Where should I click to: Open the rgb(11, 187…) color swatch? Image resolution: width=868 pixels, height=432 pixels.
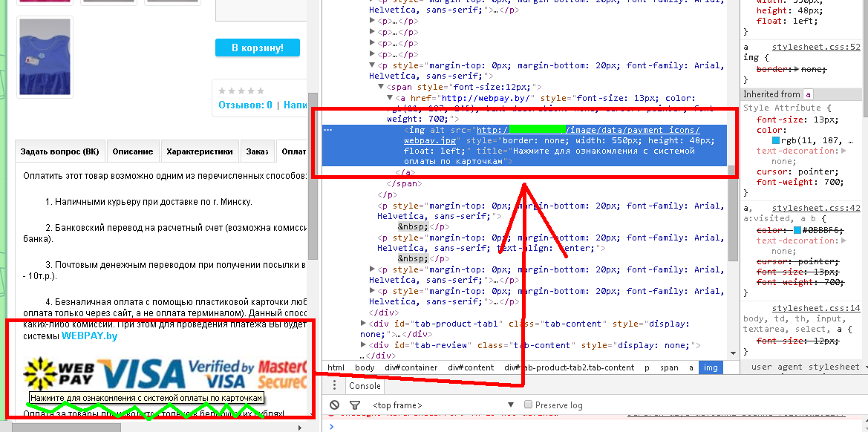(775, 140)
